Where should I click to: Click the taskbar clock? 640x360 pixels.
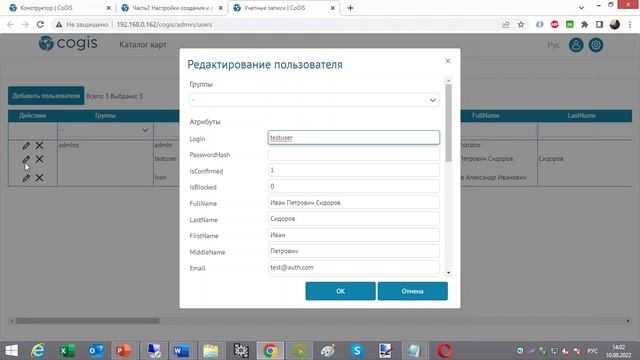coord(619,351)
